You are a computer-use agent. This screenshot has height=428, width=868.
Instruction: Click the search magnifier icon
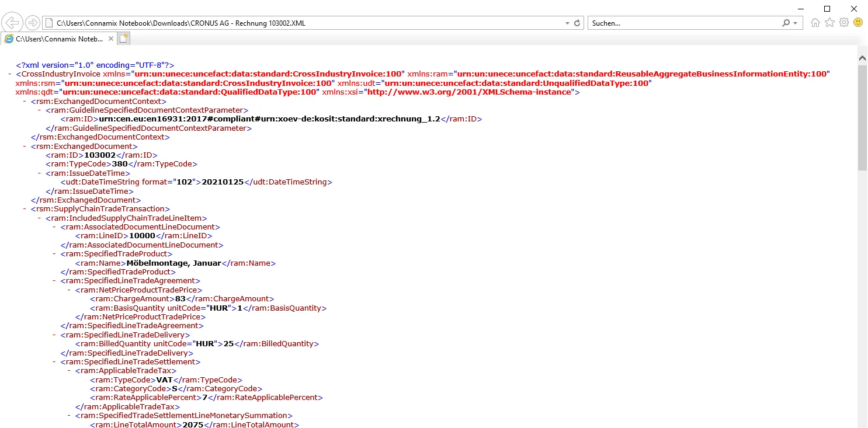point(786,23)
